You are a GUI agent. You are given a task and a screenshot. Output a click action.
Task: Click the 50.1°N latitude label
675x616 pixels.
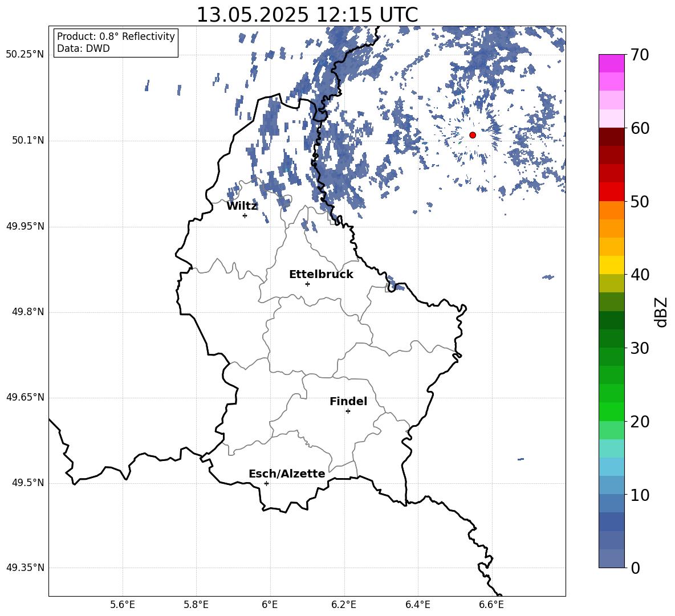pos(29,141)
